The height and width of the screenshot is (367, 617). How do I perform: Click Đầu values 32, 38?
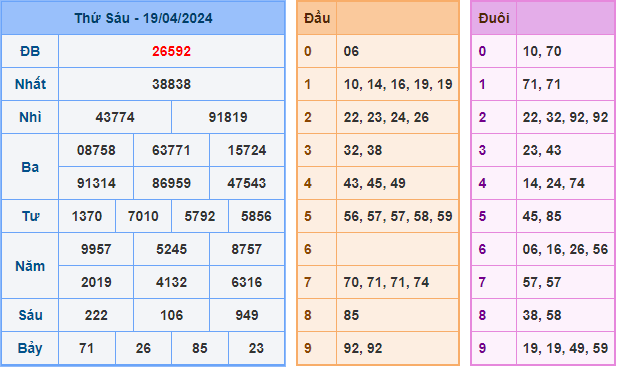pyautogui.click(x=363, y=150)
